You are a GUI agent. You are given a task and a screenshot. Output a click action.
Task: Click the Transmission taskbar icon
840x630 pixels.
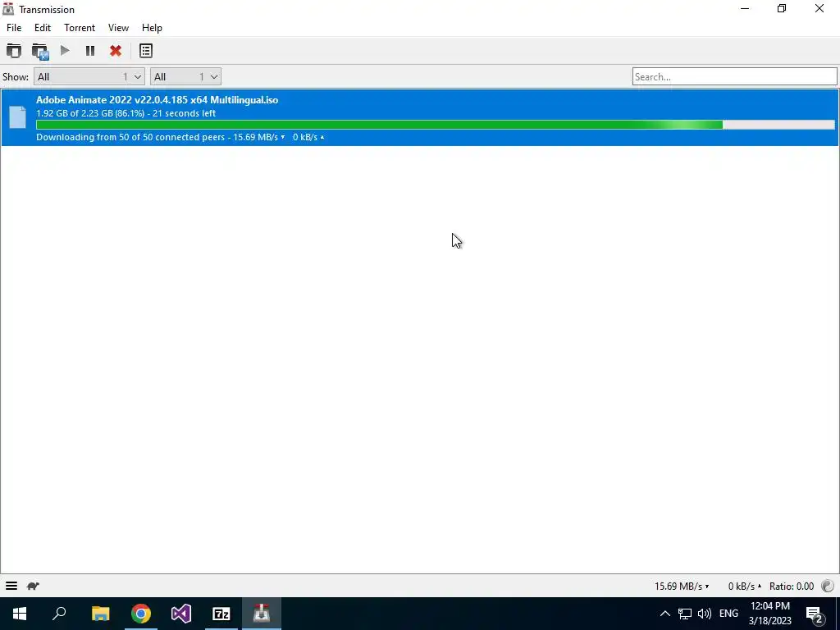point(262,614)
